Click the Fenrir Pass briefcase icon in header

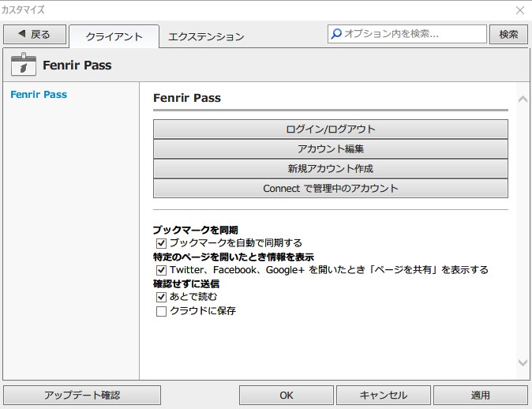click(x=24, y=64)
